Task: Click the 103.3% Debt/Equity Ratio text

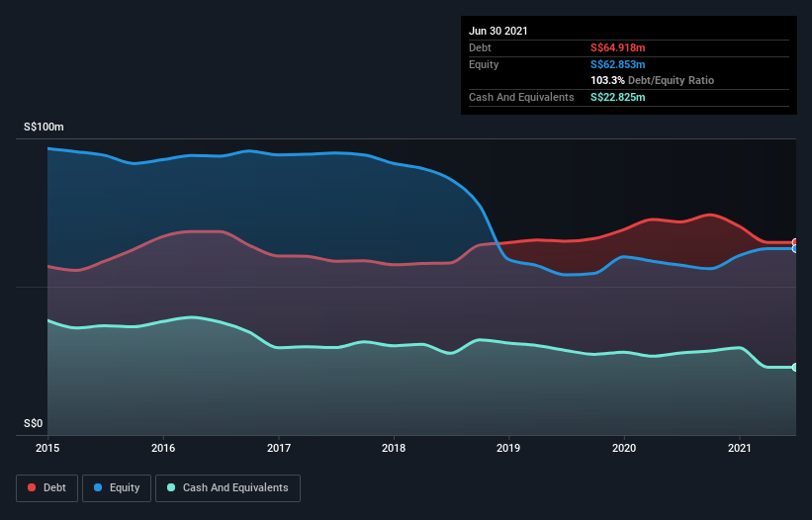Action: (653, 80)
